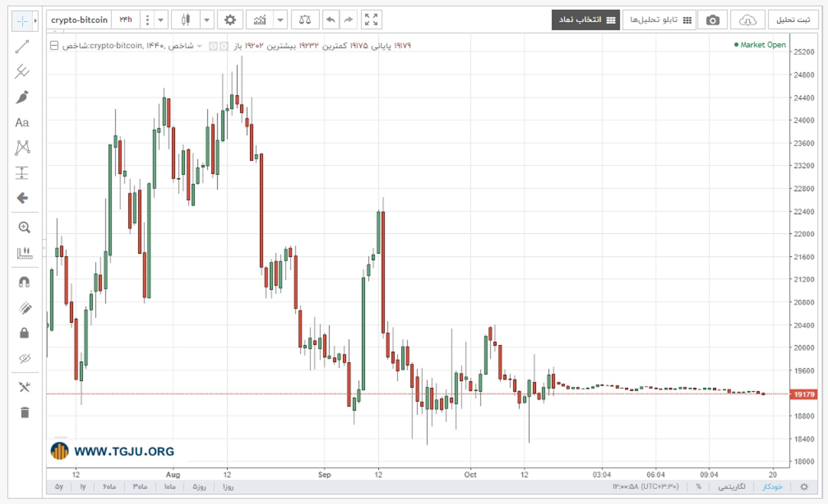Image resolution: width=828 pixels, height=504 pixels.
Task: Click the crypto-bitcoin symbol field
Action: coord(79,20)
